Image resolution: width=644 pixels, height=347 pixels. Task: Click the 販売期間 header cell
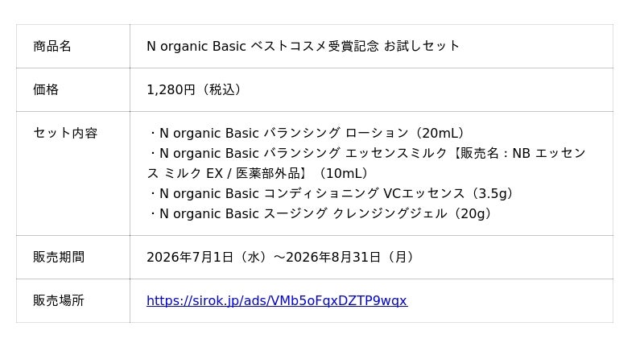tap(73, 257)
